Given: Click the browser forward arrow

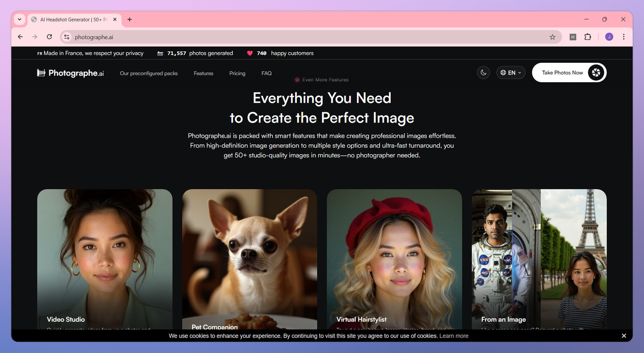Looking at the screenshot, I should [35, 37].
